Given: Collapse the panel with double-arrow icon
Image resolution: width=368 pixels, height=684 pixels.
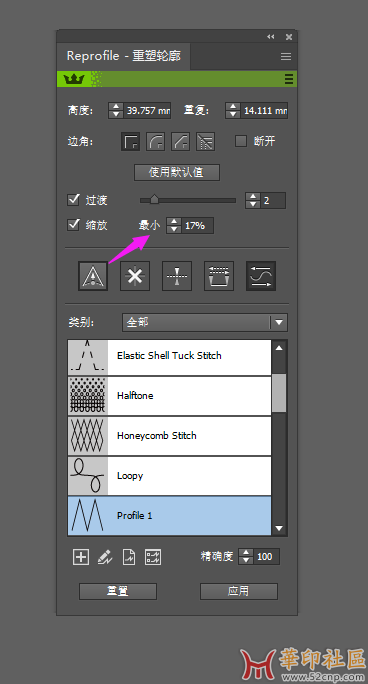Looking at the screenshot, I should 271,37.
